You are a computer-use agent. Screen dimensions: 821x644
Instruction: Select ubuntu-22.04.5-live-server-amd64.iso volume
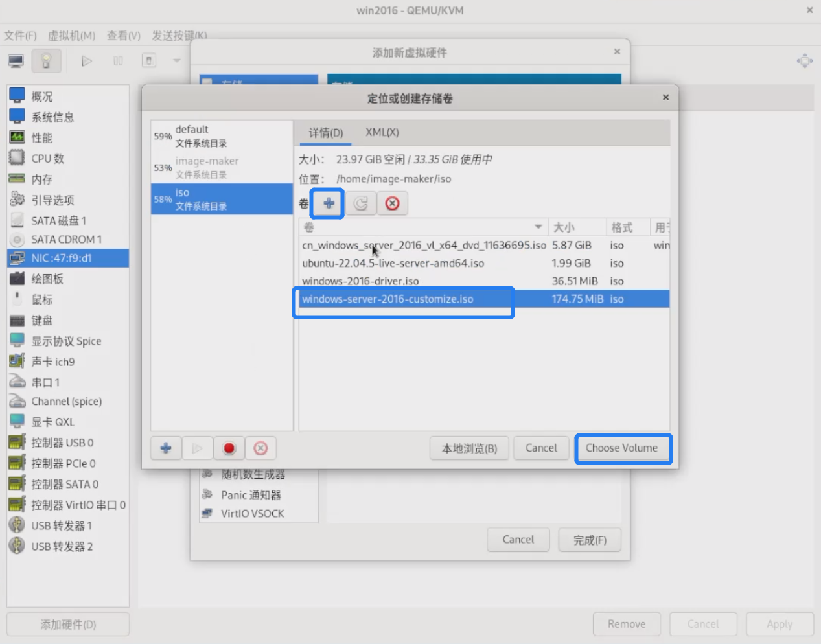pyautogui.click(x=393, y=263)
